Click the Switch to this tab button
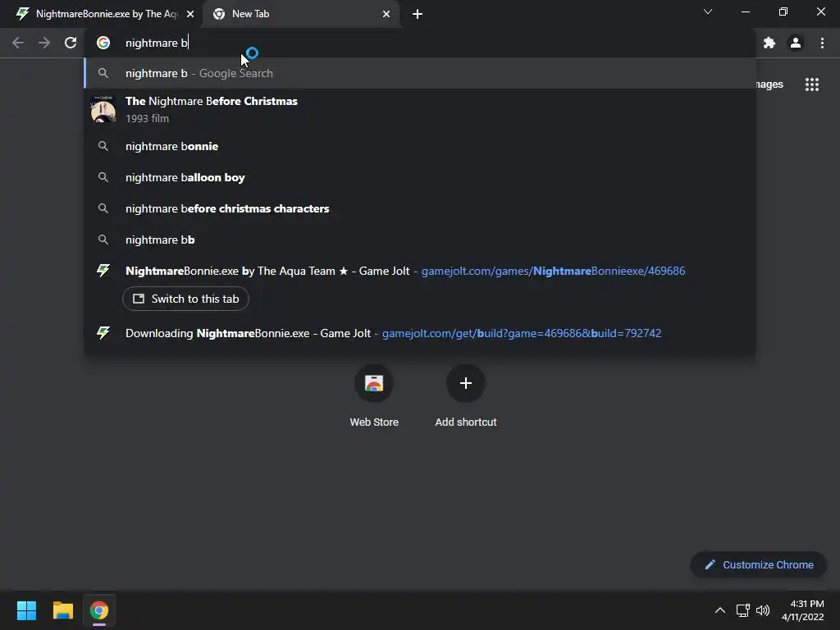Screen dimensions: 840x630 pos(185,299)
